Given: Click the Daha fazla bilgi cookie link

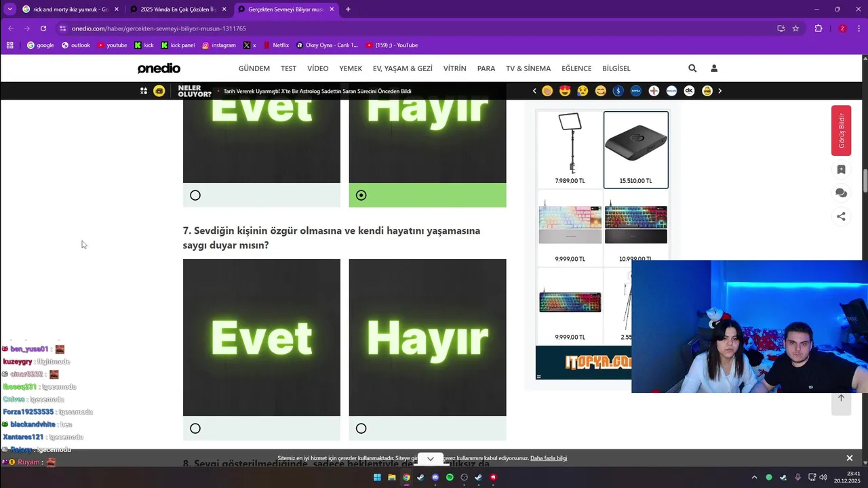Looking at the screenshot, I should tap(549, 458).
